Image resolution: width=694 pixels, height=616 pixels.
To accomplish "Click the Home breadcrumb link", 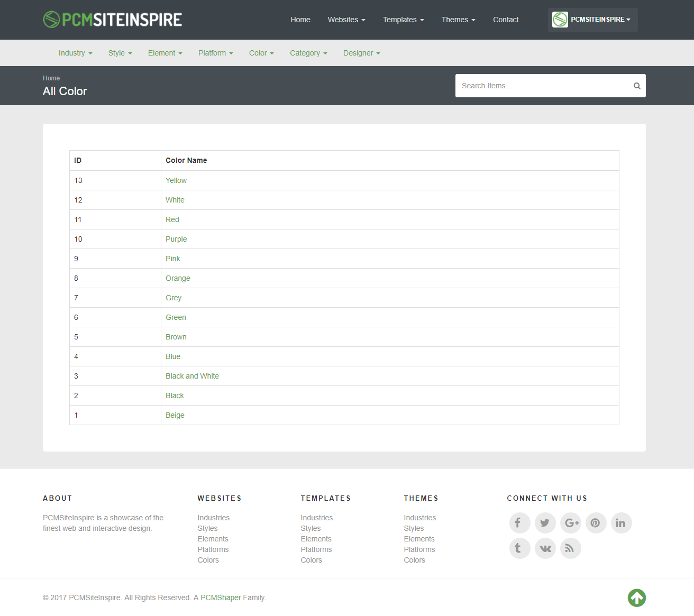I will [x=51, y=78].
